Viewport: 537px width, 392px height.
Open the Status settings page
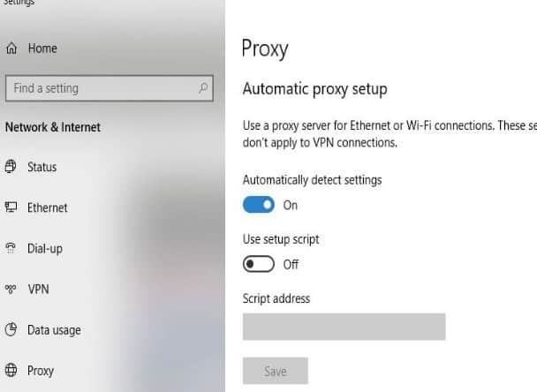point(42,167)
